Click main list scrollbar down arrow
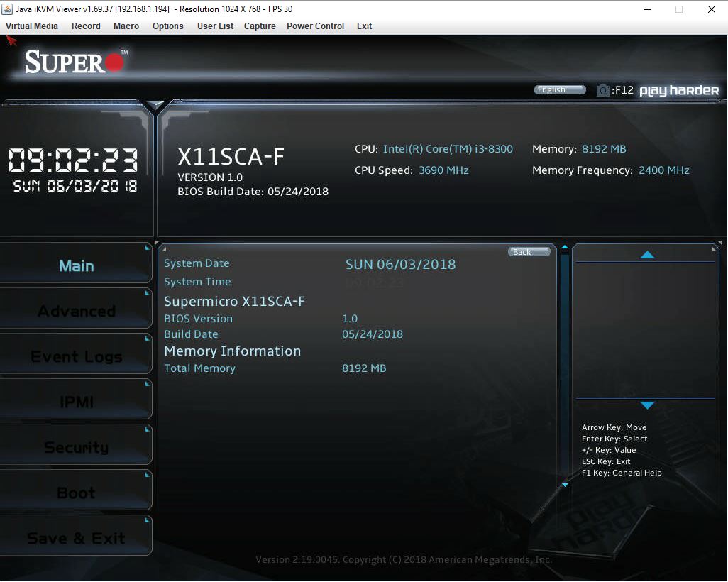Screen dimensions: 728x582 (x=565, y=485)
